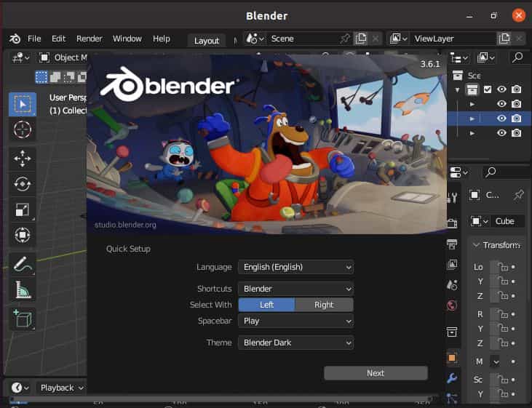Toggle eye on highlighted outliner row
This screenshot has width=532, height=408.
coord(502,119)
